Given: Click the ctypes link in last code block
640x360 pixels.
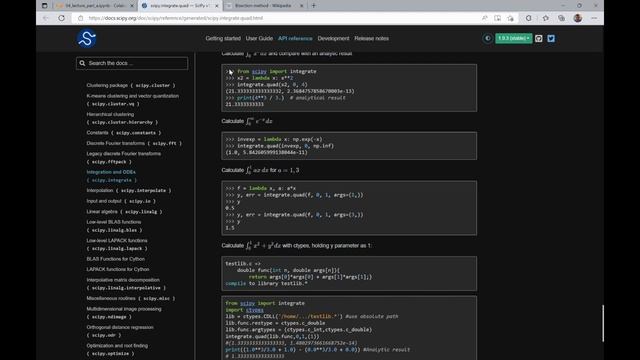Looking at the screenshot, I should pos(254,310).
